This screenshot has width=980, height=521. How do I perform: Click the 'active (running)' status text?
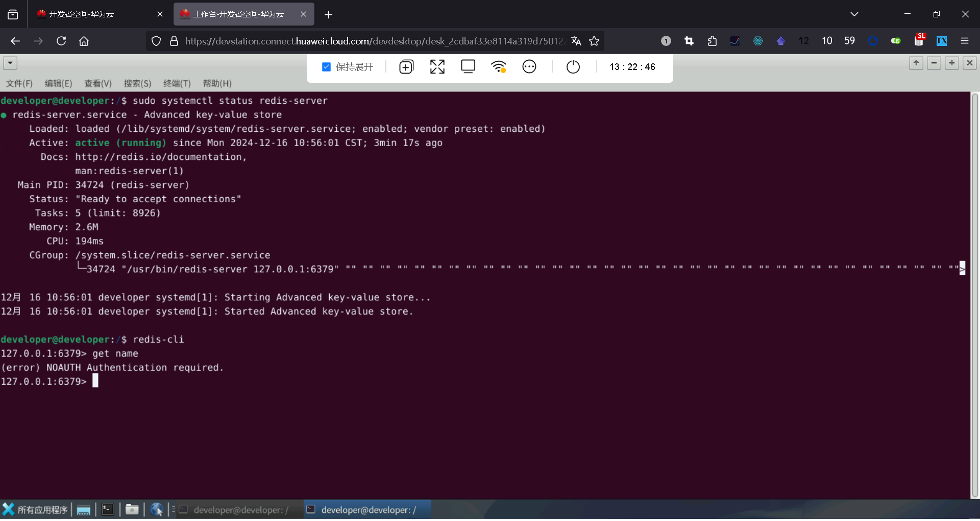point(121,143)
